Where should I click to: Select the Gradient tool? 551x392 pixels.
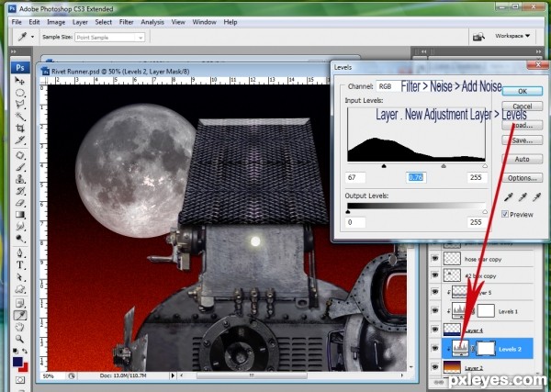19,215
